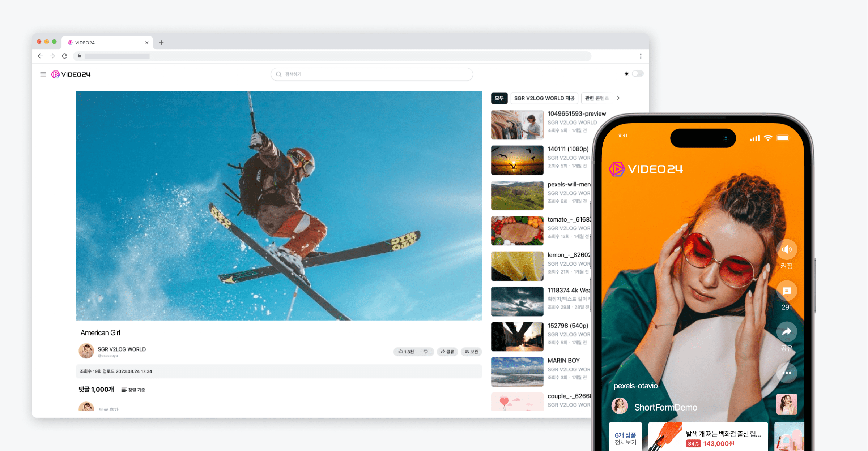Click the like thumbs-up button showing 1.3천

click(x=406, y=352)
